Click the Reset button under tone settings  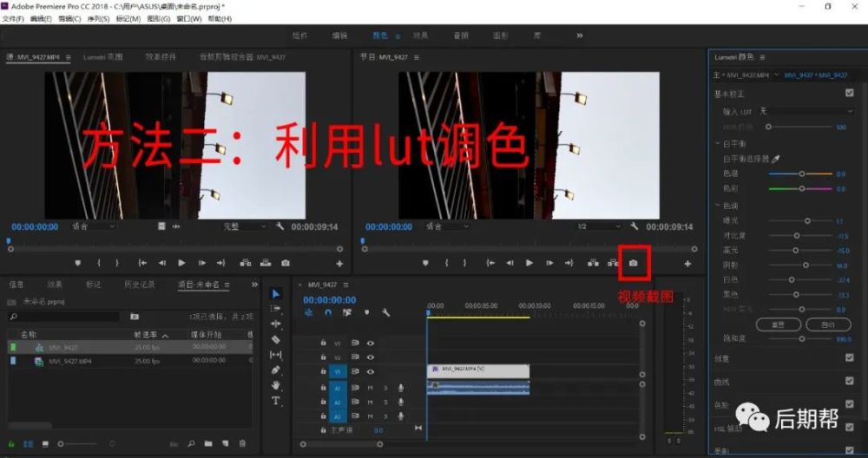pos(779,324)
